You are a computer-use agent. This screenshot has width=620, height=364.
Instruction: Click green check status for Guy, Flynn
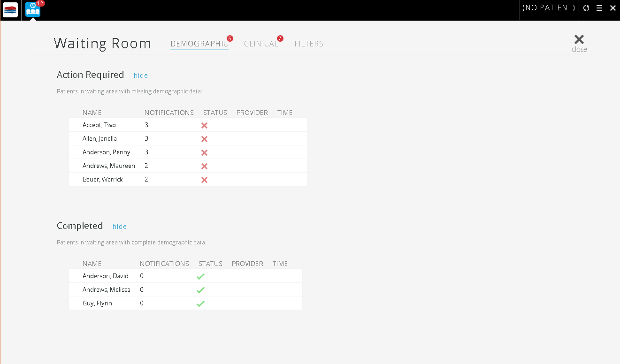(200, 303)
